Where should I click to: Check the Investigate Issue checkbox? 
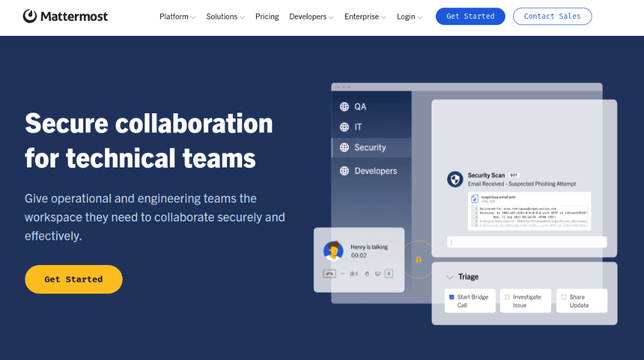(x=507, y=297)
